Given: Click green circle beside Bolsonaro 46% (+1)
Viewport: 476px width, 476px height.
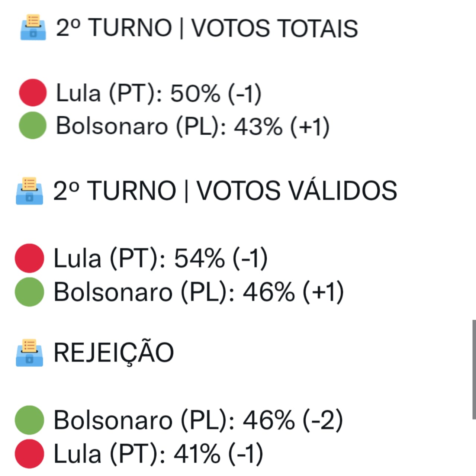Looking at the screenshot, I should pos(29,292).
